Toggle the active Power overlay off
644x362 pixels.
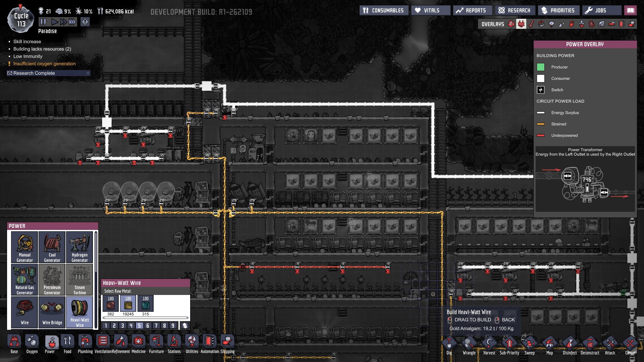(521, 24)
